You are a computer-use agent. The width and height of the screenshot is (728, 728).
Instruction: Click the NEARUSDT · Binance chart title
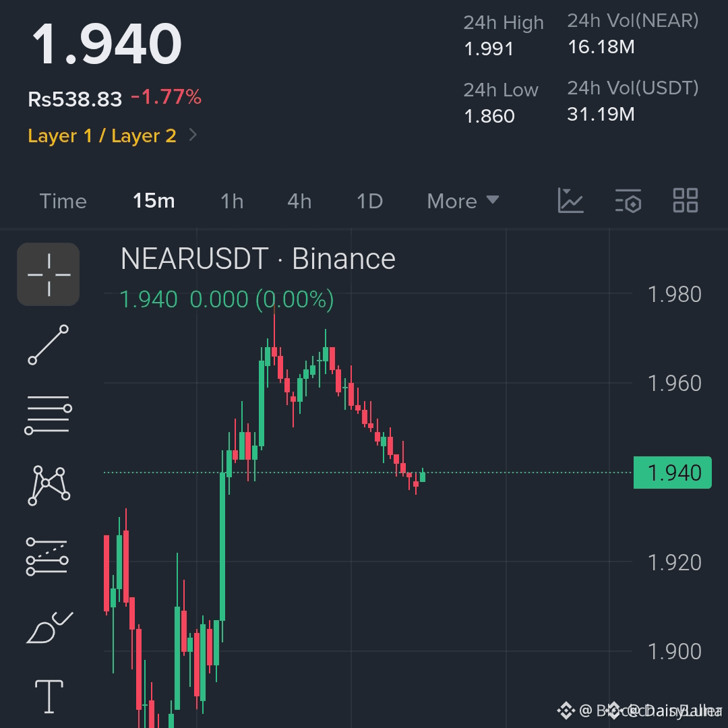pos(257,259)
